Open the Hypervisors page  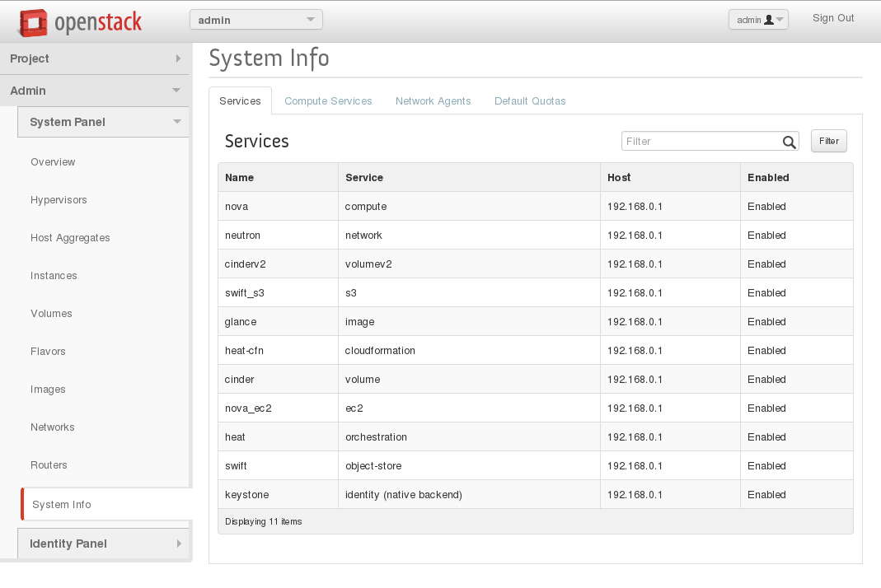tap(59, 200)
